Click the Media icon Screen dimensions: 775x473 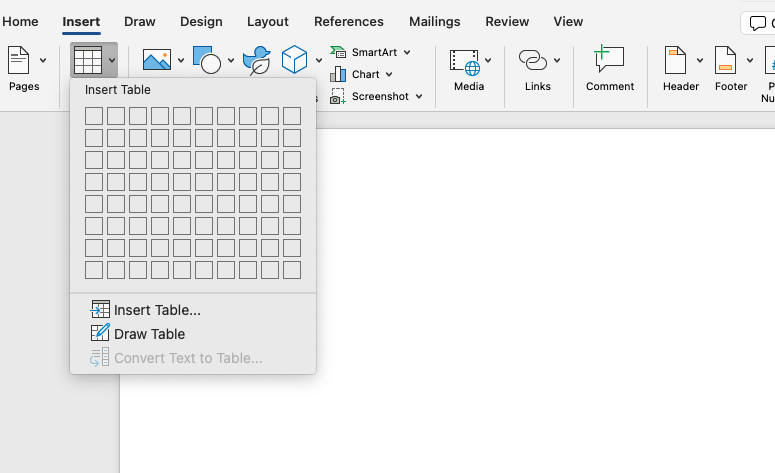(x=464, y=61)
